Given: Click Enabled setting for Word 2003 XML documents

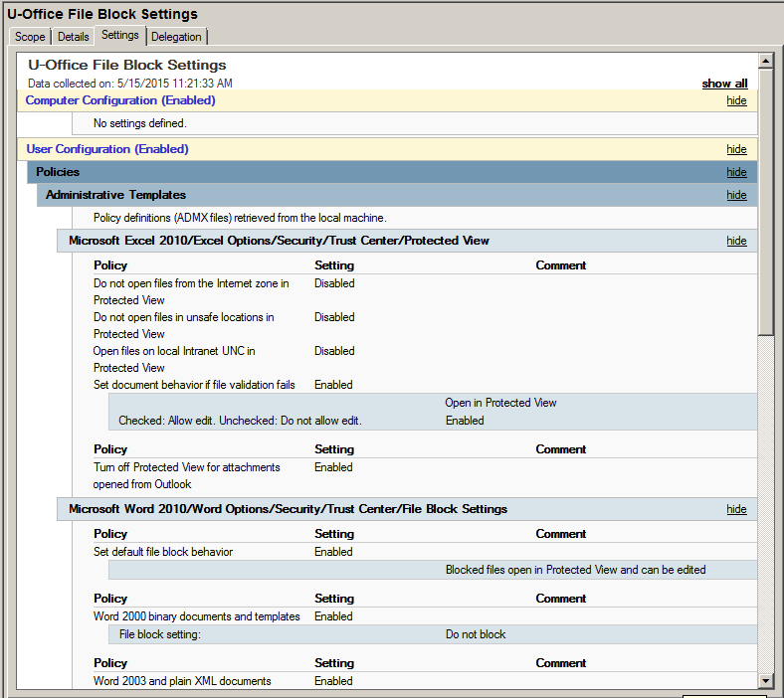Looking at the screenshot, I should pyautogui.click(x=333, y=681).
